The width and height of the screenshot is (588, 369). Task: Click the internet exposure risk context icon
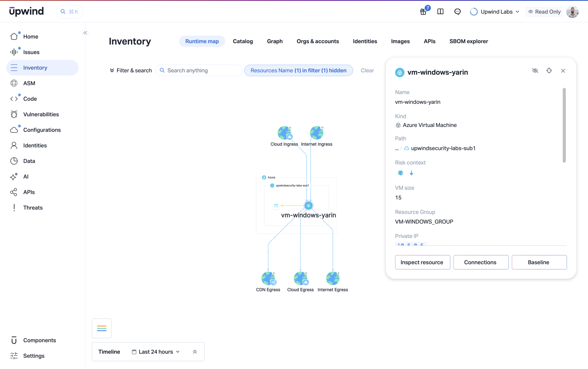pyautogui.click(x=401, y=173)
